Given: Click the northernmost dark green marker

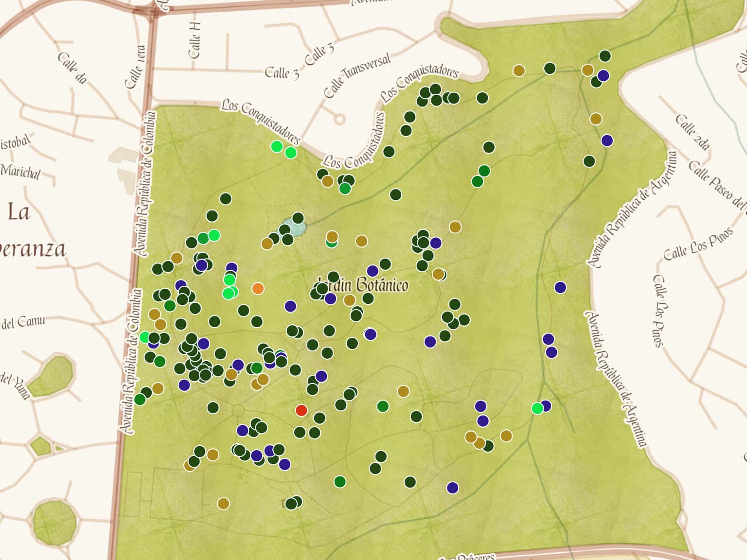Looking at the screenshot, I should [605, 56].
